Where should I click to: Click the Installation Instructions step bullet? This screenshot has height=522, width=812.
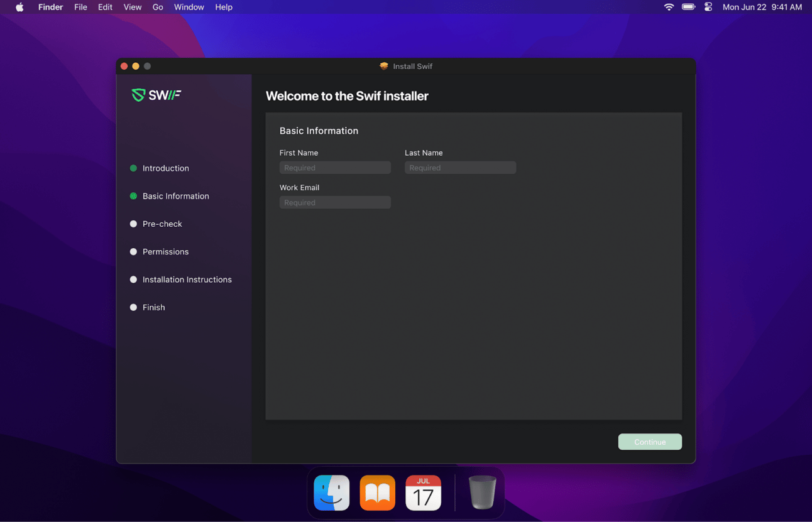[133, 280]
